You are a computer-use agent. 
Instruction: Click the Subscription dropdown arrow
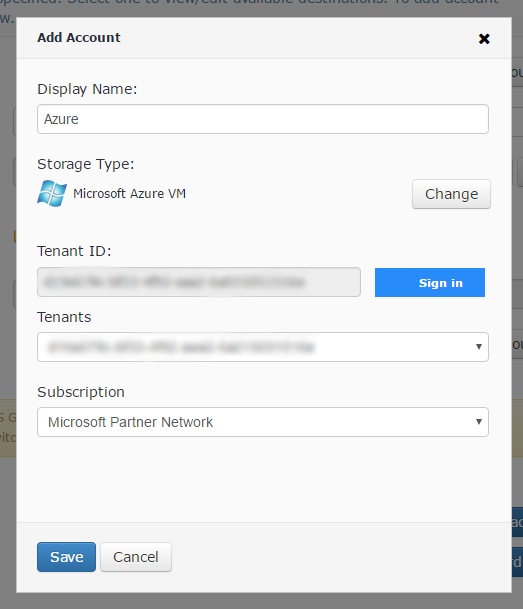pyautogui.click(x=479, y=421)
